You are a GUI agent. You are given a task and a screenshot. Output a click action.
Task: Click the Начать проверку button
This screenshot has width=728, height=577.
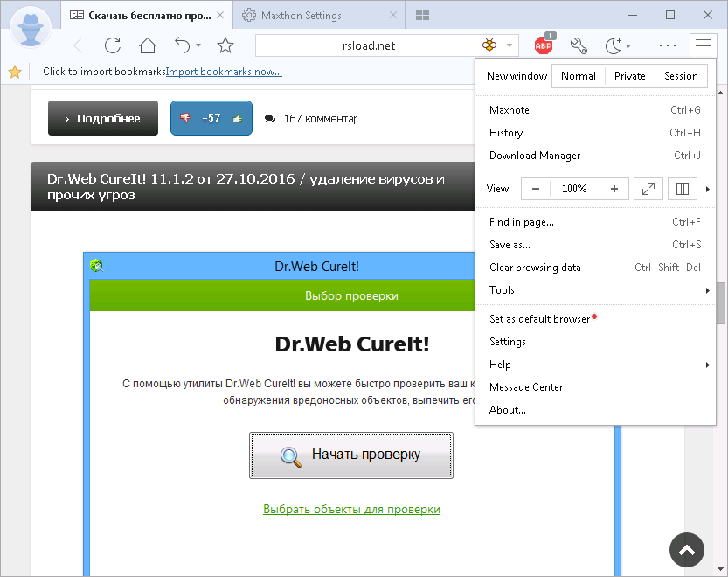[x=351, y=455]
